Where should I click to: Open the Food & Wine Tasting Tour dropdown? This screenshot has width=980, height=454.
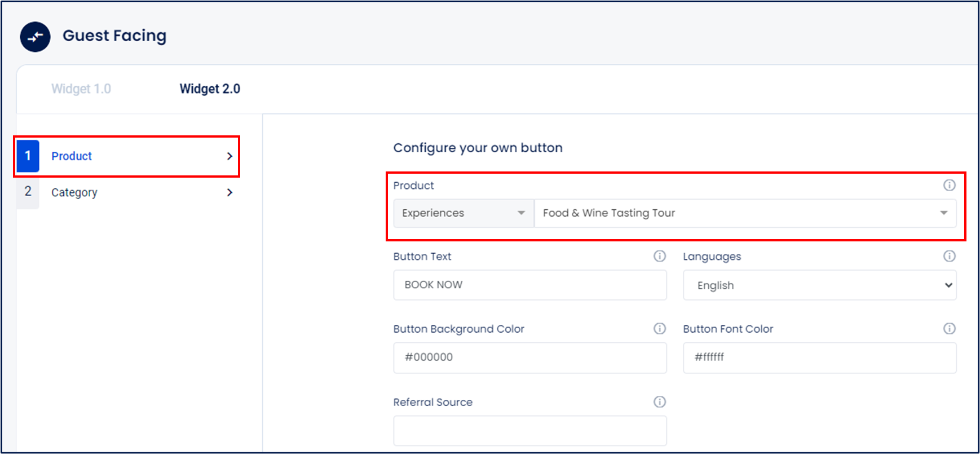[745, 213]
